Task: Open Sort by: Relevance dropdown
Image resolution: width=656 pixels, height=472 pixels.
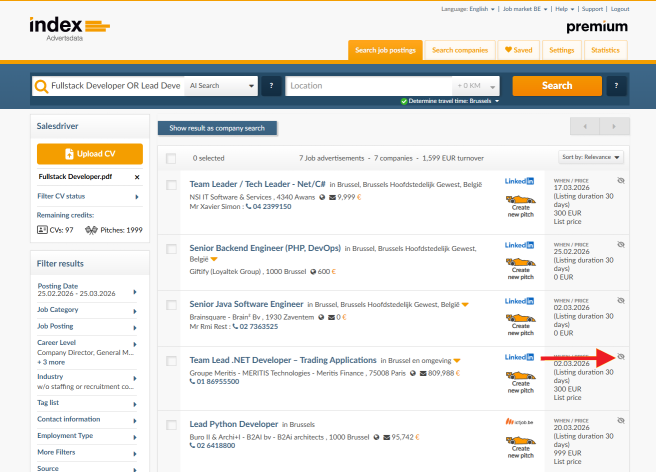Action: click(x=591, y=157)
